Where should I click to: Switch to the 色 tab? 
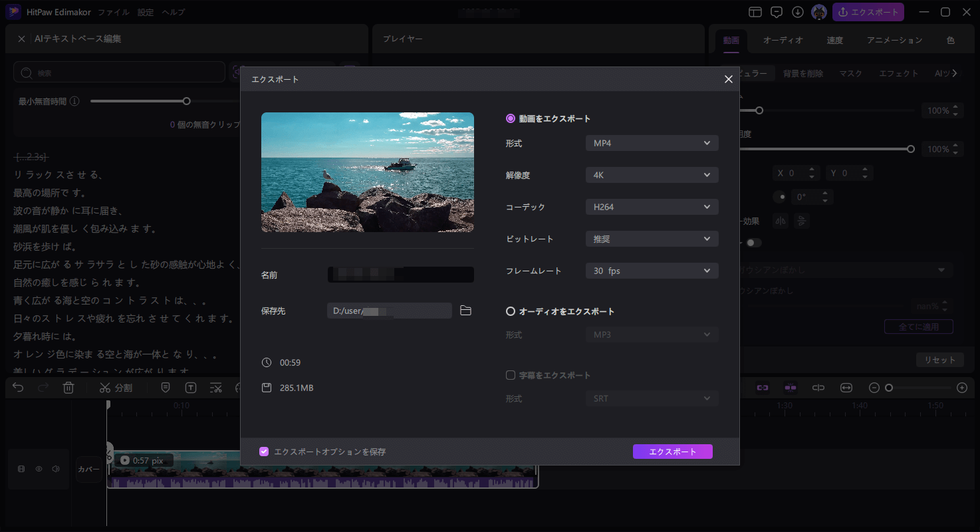pos(951,40)
